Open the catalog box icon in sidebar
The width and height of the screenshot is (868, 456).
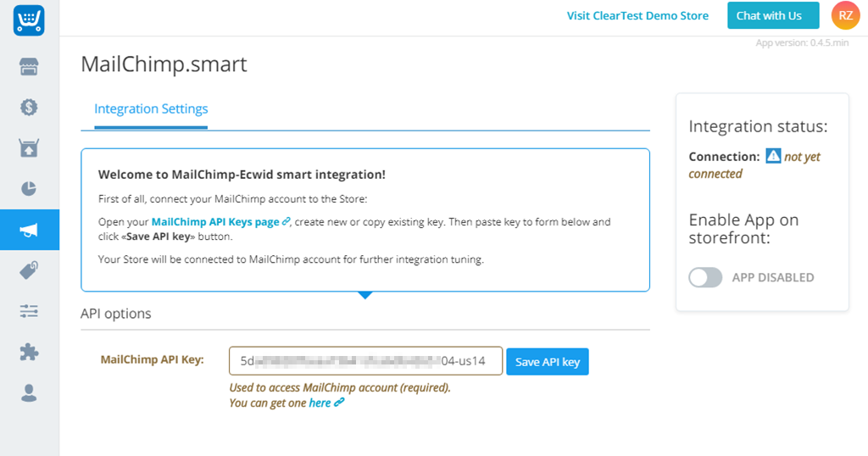[x=29, y=147]
